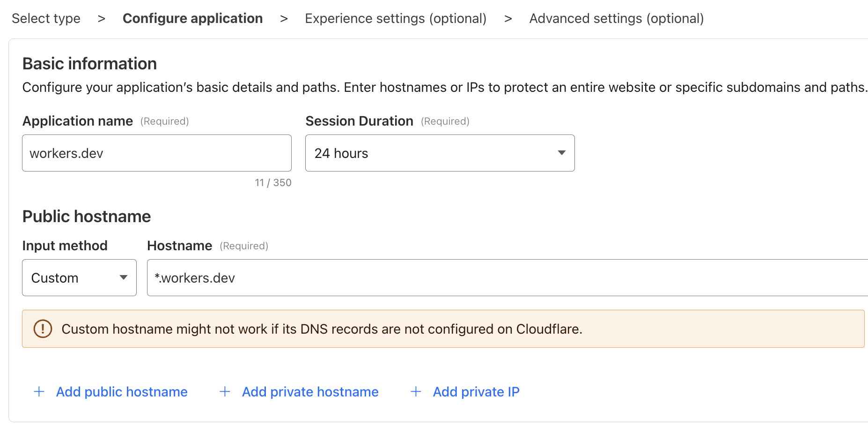Open the Configure application step

tap(192, 19)
